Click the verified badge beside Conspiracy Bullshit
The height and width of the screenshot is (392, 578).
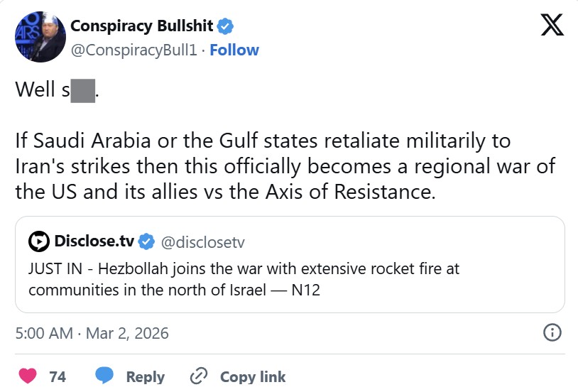226,27
